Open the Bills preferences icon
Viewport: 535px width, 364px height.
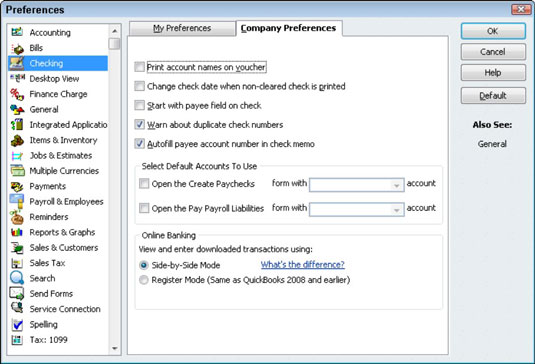click(17, 48)
